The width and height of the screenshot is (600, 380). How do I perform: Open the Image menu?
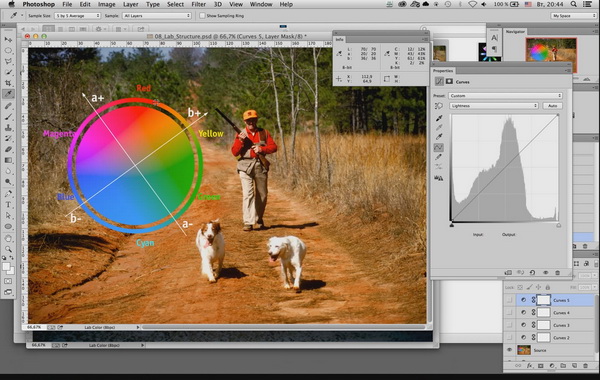click(x=107, y=5)
